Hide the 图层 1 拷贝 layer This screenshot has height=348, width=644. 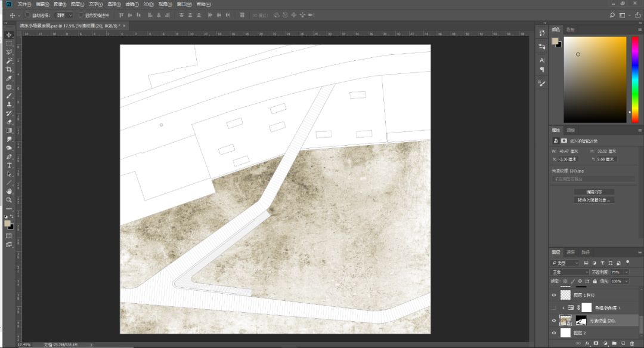click(553, 295)
